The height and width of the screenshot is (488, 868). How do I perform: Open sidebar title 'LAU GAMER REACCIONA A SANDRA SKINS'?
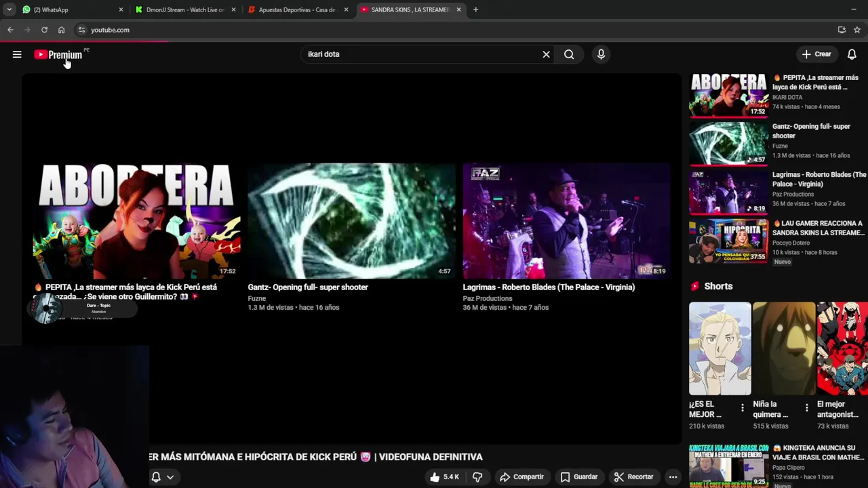(x=818, y=228)
